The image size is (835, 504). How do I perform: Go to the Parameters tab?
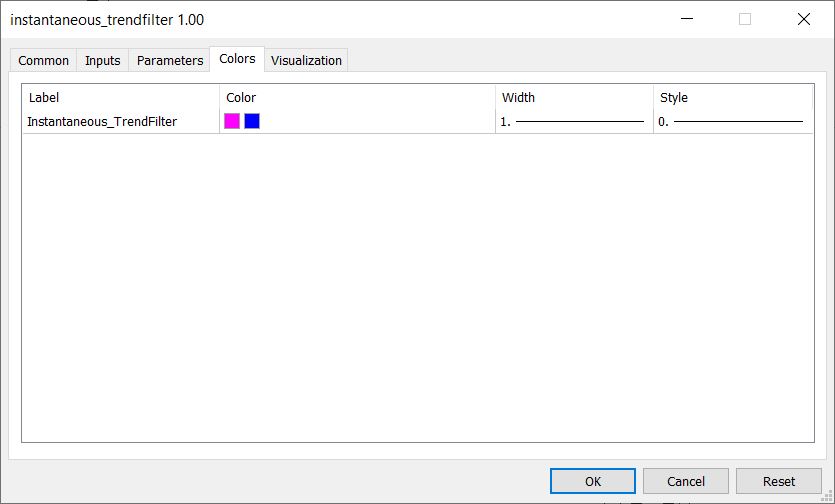170,60
